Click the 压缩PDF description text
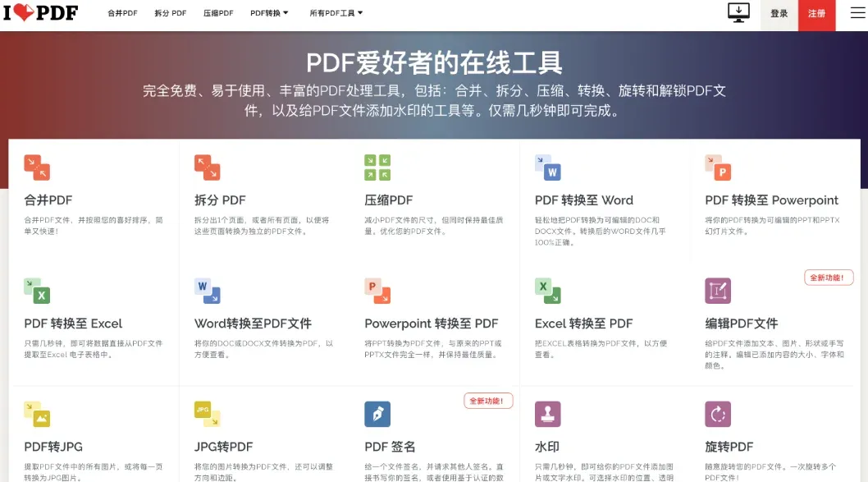 tap(434, 226)
